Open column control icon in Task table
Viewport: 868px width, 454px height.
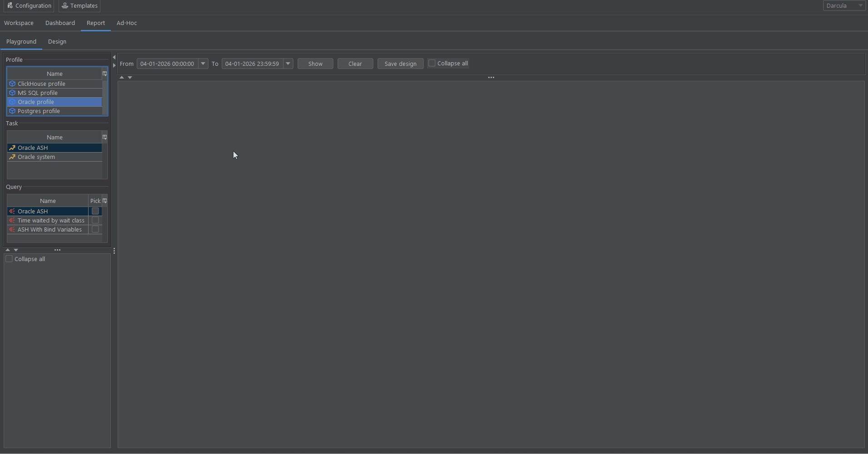click(105, 137)
